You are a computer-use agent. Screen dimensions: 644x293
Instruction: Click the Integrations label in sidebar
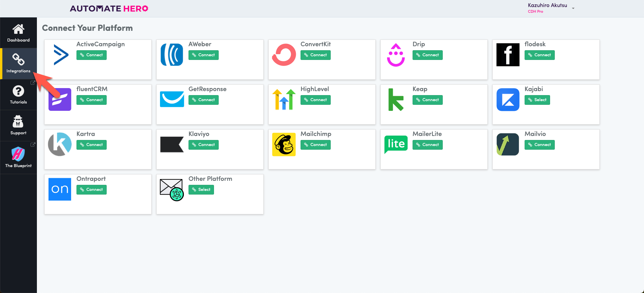[x=18, y=71]
